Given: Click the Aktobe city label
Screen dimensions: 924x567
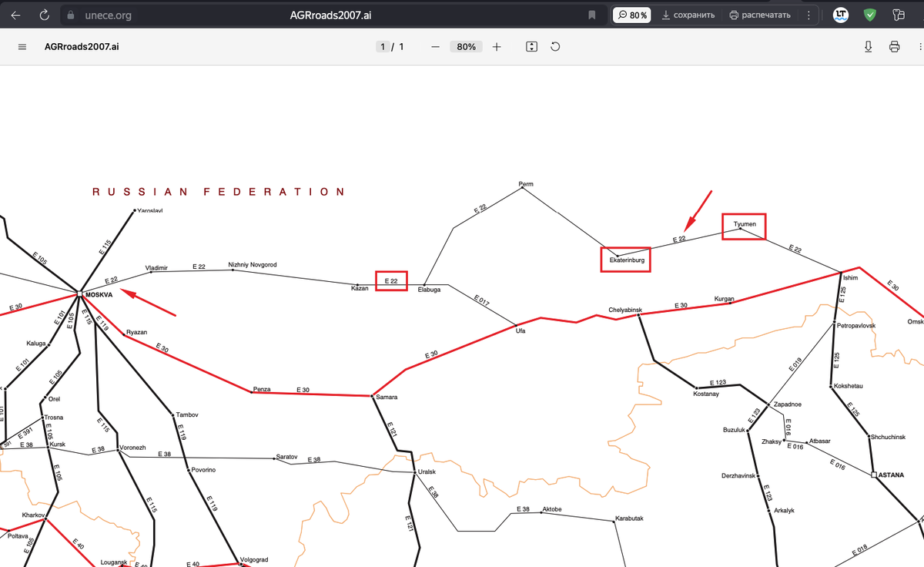Looking at the screenshot, I should (552, 509).
